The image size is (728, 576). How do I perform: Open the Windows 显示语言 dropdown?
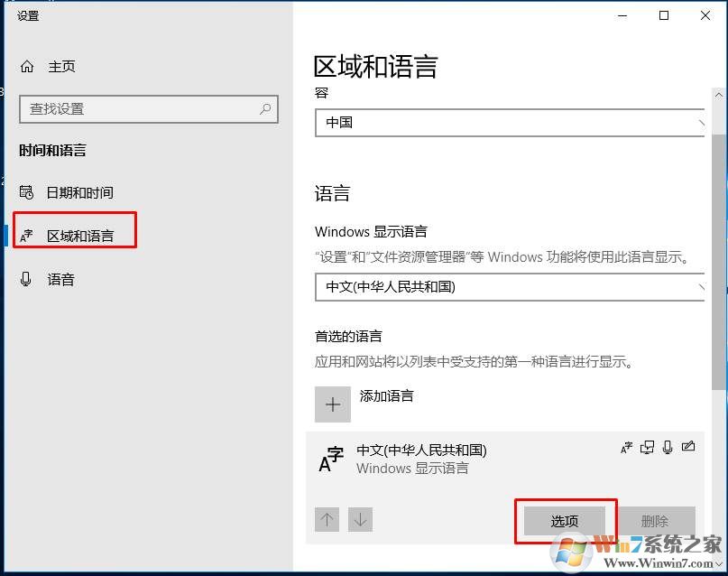tap(510, 287)
